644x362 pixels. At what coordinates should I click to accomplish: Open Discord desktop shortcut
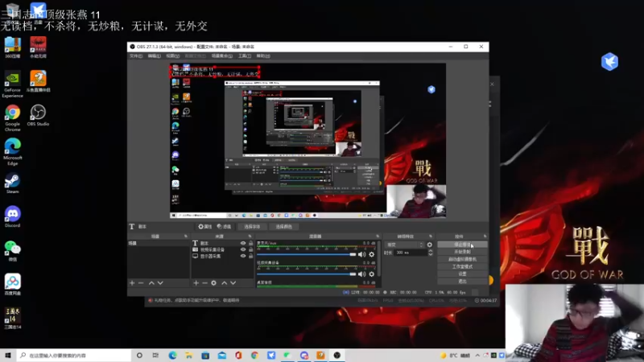(12, 216)
